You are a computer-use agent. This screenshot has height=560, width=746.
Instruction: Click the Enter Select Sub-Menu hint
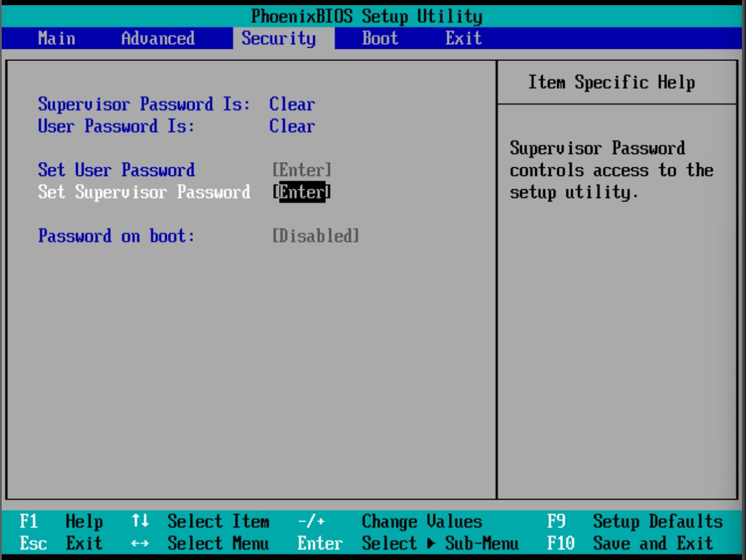point(408,544)
